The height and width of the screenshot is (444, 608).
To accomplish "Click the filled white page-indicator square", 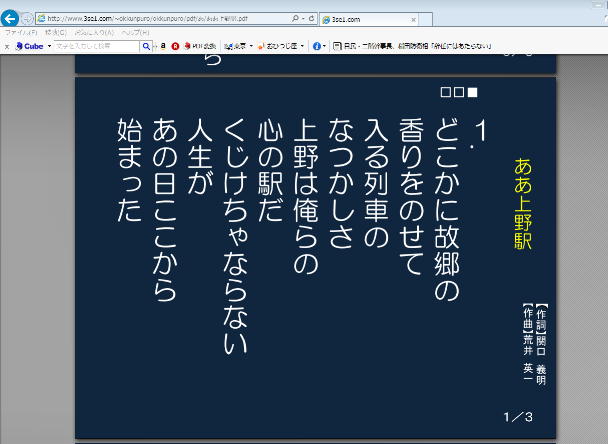I will (472, 92).
